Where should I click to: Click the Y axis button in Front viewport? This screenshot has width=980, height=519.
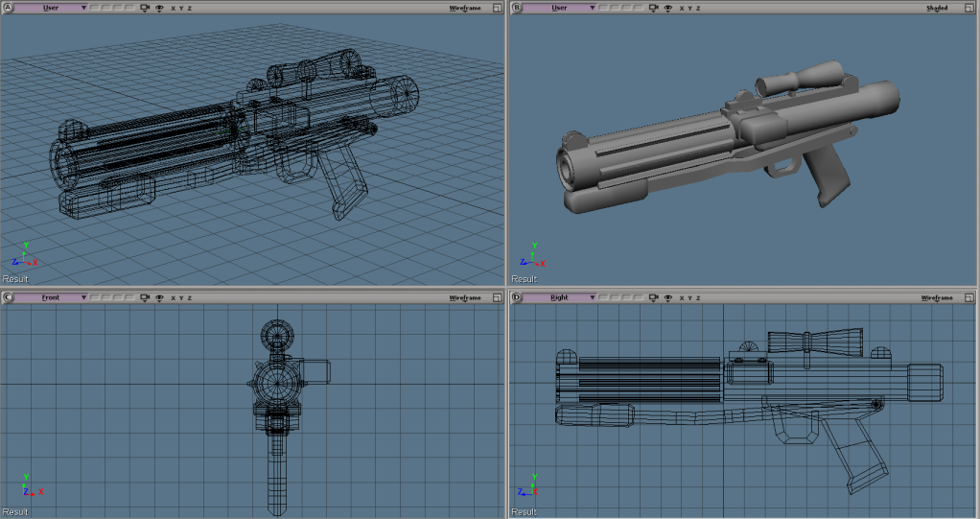[181, 297]
